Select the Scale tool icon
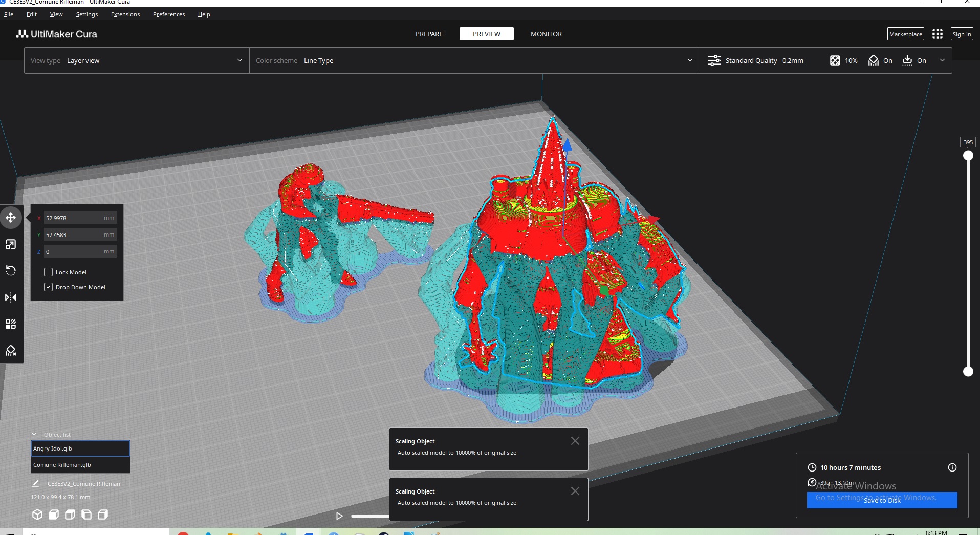 [11, 244]
